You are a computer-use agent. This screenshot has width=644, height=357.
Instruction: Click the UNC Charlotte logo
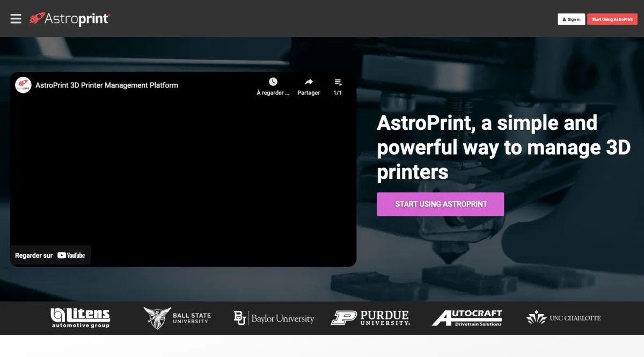tap(563, 318)
